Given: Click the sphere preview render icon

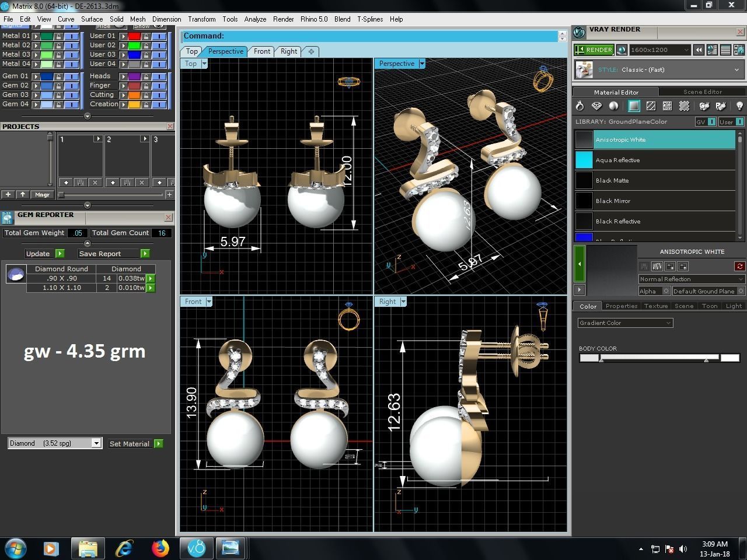Looking at the screenshot, I should click(622, 50).
